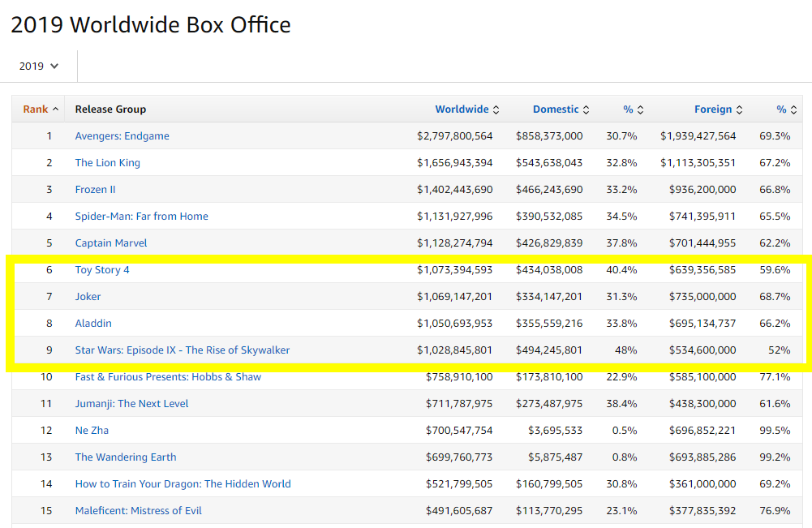Click the ascending sort arrow beside Rank
The height and width of the screenshot is (528, 812).
click(x=55, y=109)
